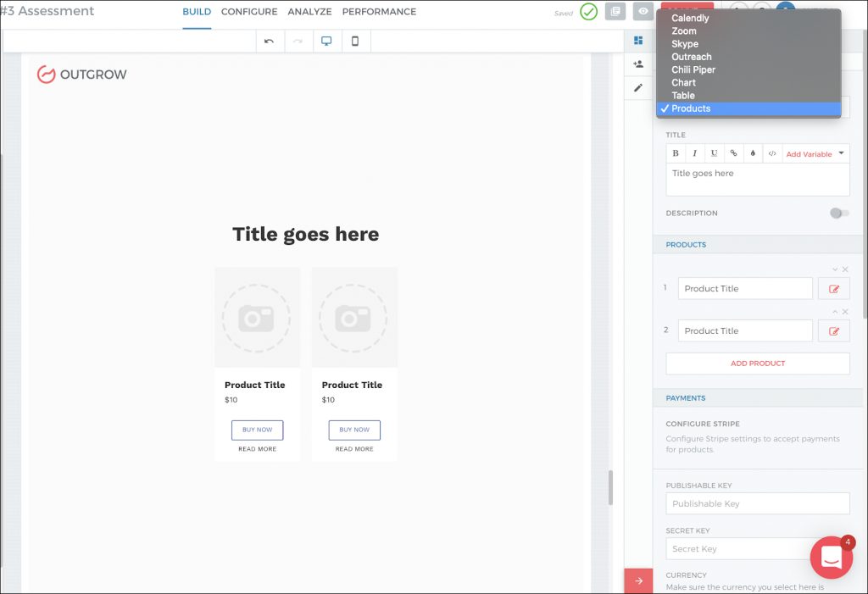The image size is (868, 594).
Task: Click the Publishable Key input field
Action: (x=758, y=503)
